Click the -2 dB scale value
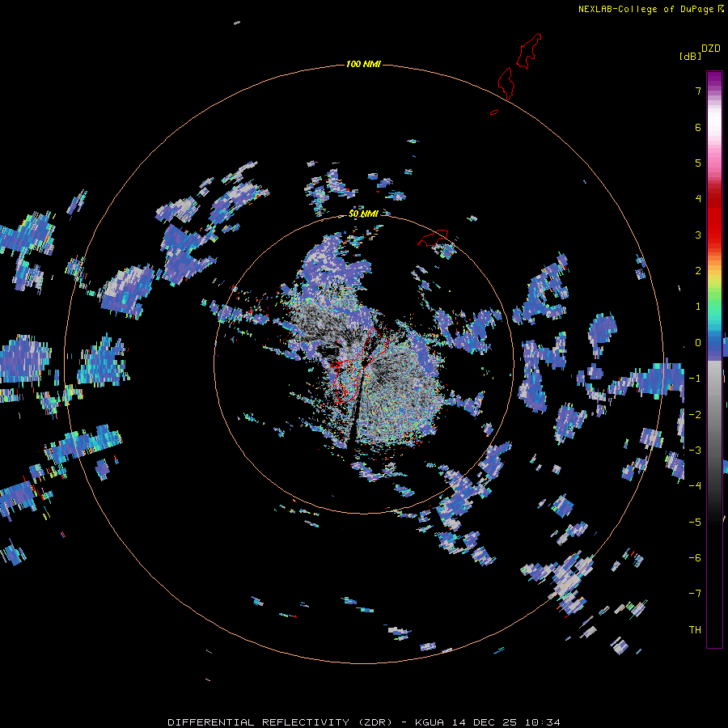Image resolution: width=728 pixels, height=728 pixels. pos(695,415)
